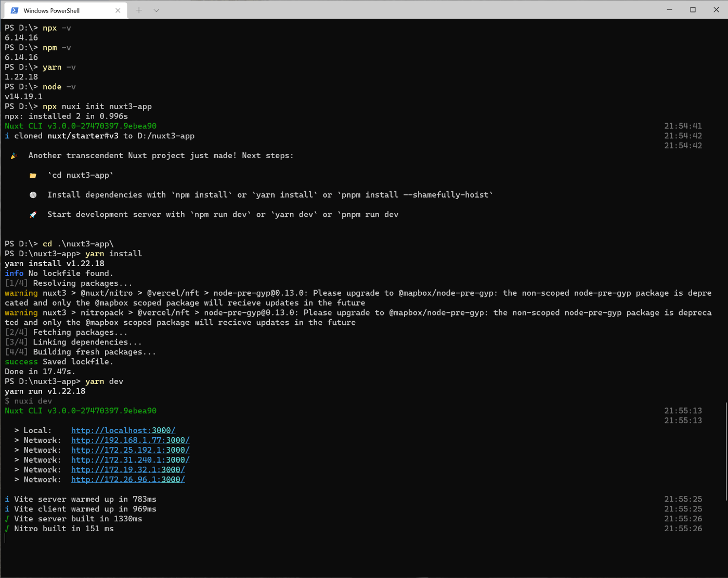The height and width of the screenshot is (578, 728).
Task: Click the text 'yarn install v1.22.18'
Action: (x=55, y=264)
